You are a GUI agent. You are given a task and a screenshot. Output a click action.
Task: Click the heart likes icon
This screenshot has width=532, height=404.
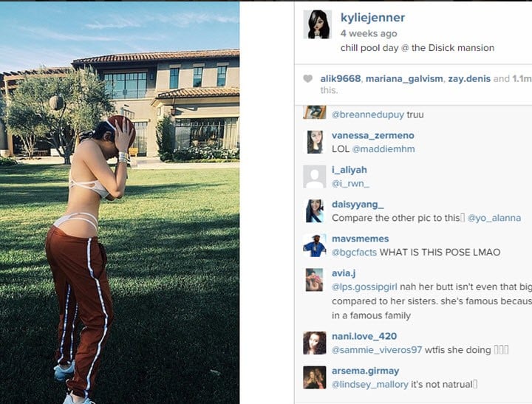(307, 79)
